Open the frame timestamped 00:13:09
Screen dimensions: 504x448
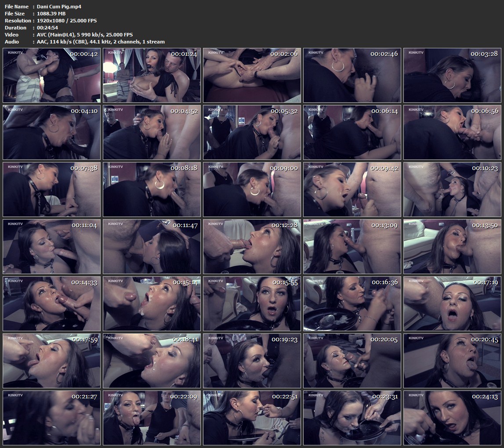(352, 246)
